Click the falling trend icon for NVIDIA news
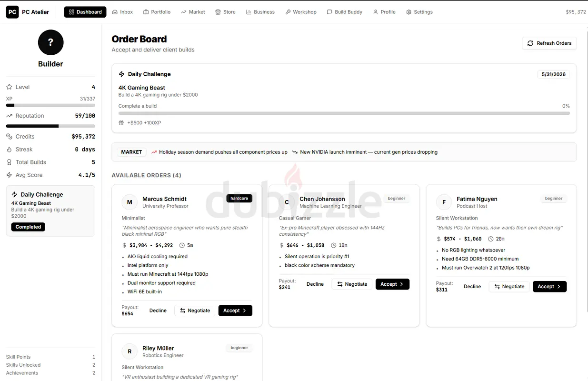Screen dimensions: 588x381 click(295, 152)
